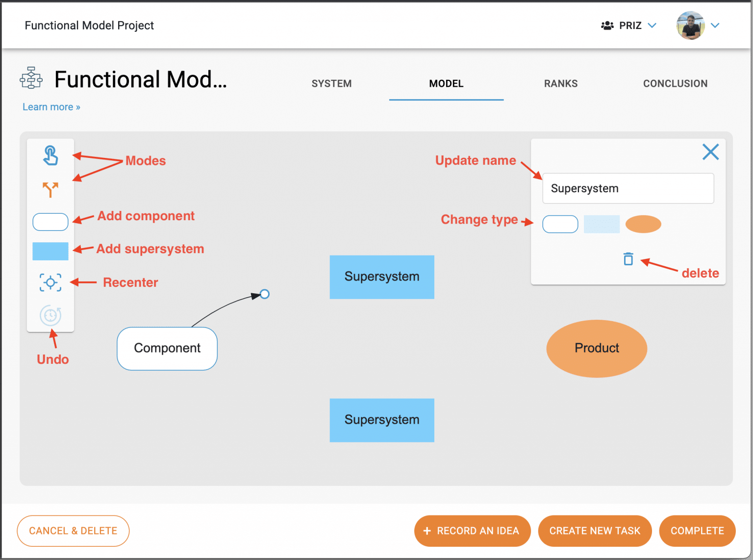Open the user profile dropdown

715,25
